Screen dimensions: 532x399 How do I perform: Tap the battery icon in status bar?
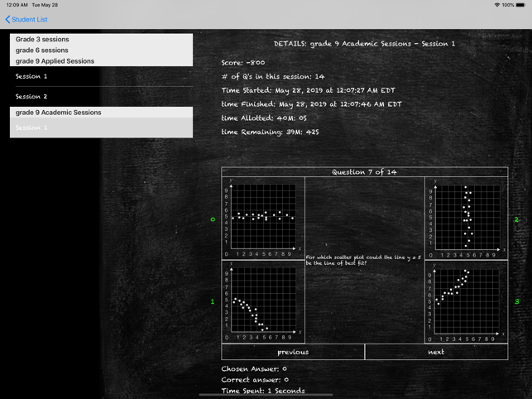[520, 5]
